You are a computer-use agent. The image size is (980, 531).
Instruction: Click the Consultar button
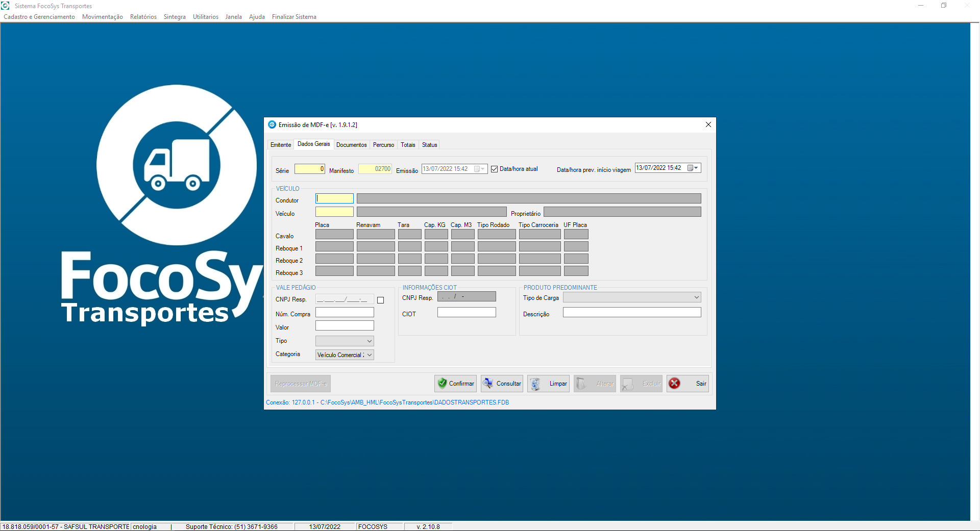(x=502, y=384)
